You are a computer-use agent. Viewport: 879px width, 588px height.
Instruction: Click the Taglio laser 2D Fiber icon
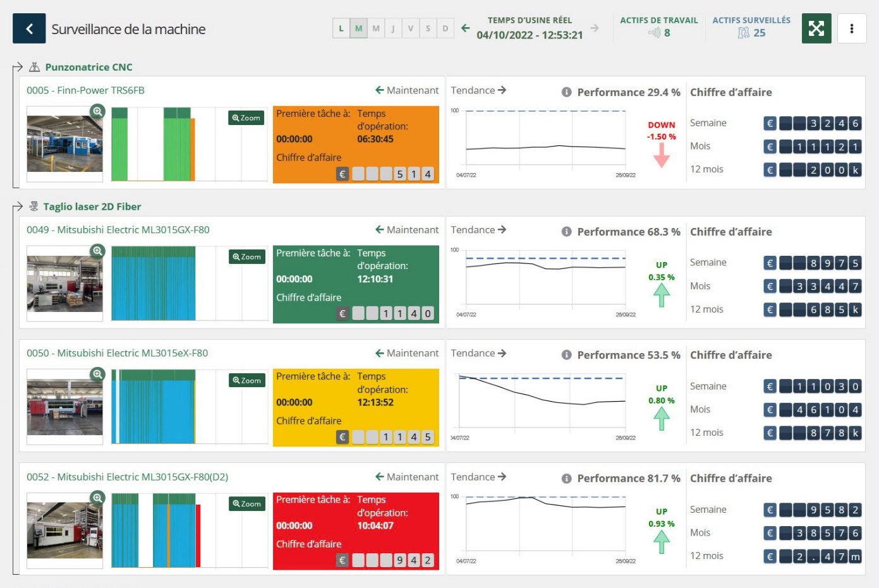35,205
